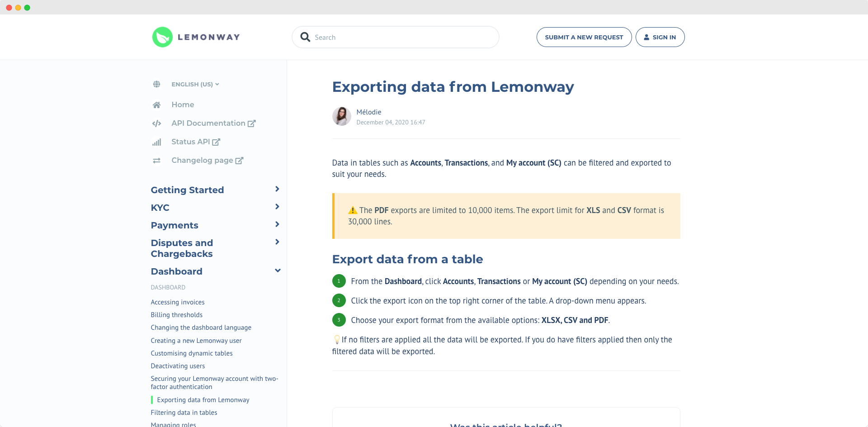Open Creating a new Lemonway user article
This screenshot has height=427, width=868.
196,341
